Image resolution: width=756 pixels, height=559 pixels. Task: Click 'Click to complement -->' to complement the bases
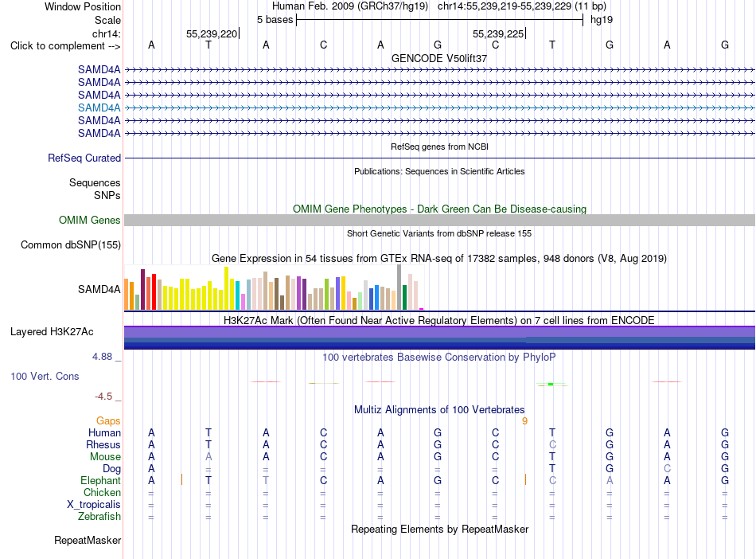(x=65, y=46)
